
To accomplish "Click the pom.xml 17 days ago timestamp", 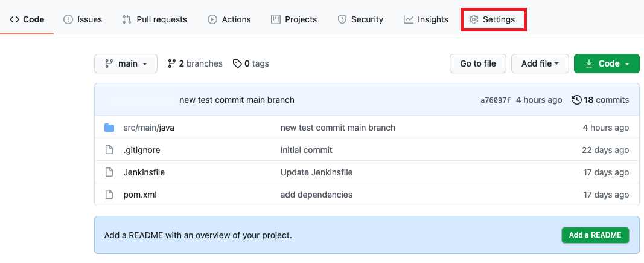I will click(606, 194).
